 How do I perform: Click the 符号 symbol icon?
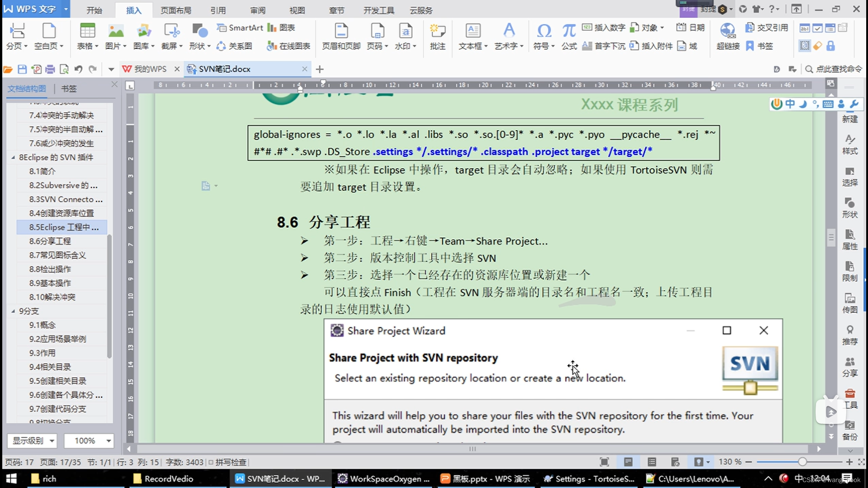pyautogui.click(x=544, y=31)
